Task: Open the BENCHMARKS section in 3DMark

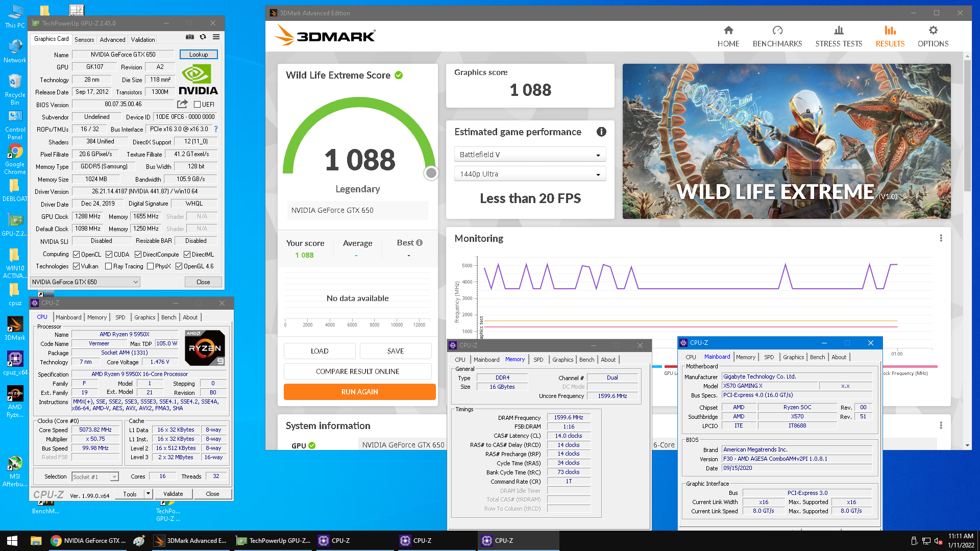Action: click(777, 37)
